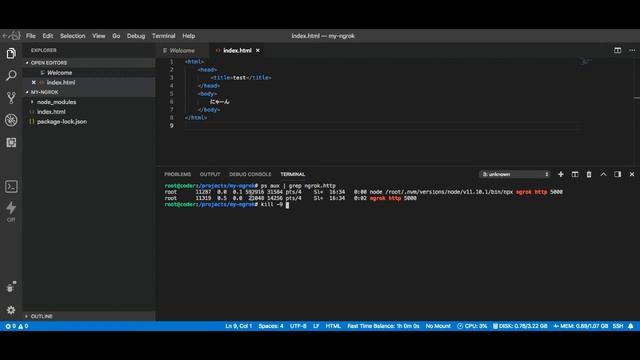Switch to the Output panel tab
Screen dimensions: 640x360
tap(210, 174)
